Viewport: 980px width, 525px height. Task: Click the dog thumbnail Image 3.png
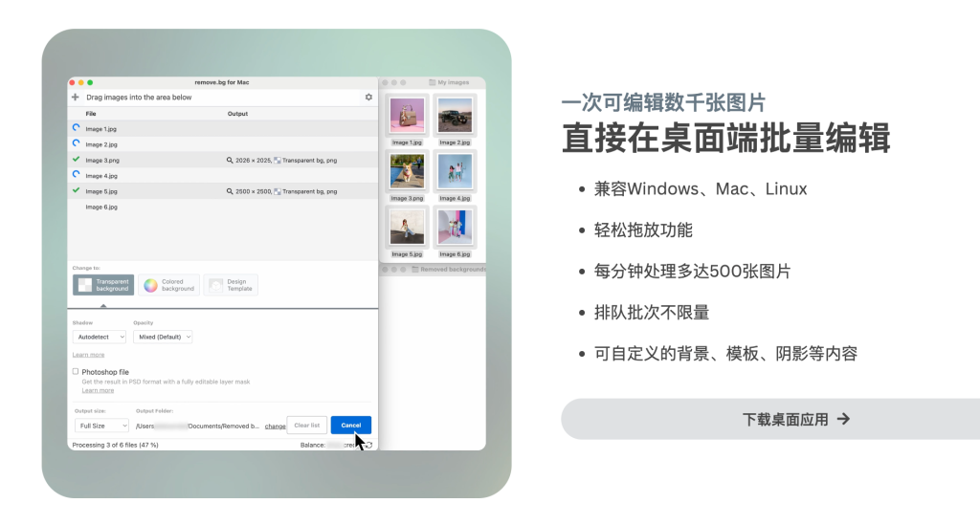coord(407,171)
